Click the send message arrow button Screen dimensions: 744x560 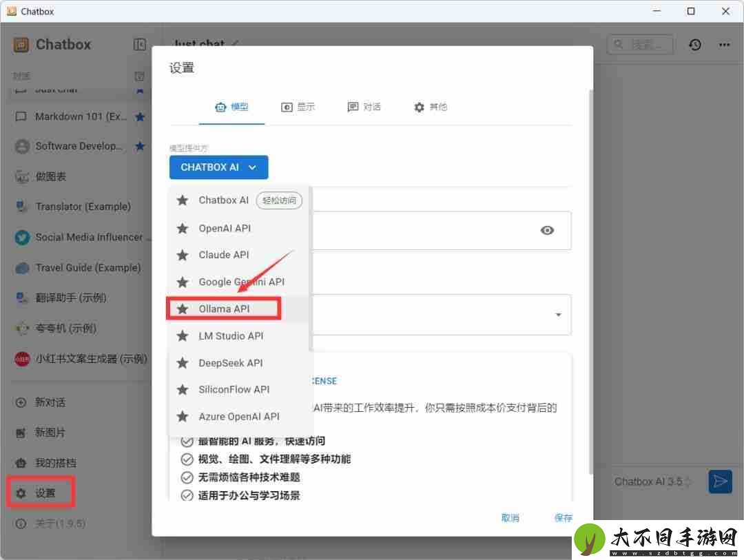pos(720,481)
